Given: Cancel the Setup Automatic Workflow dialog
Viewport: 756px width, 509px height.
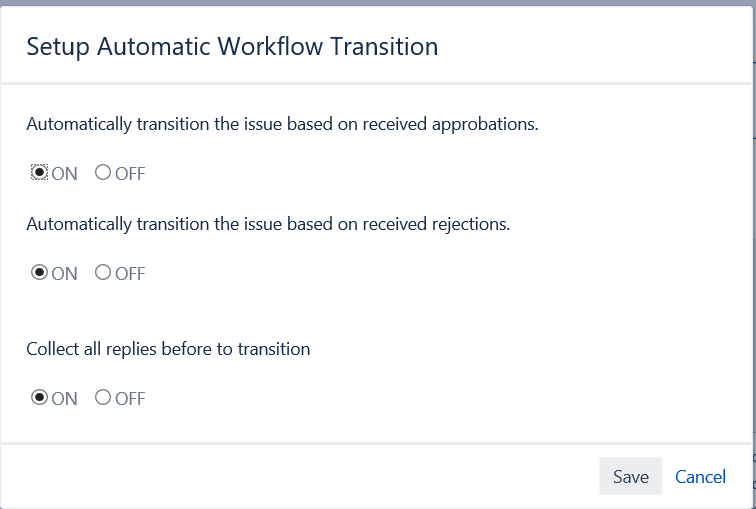Looking at the screenshot, I should pyautogui.click(x=700, y=477).
